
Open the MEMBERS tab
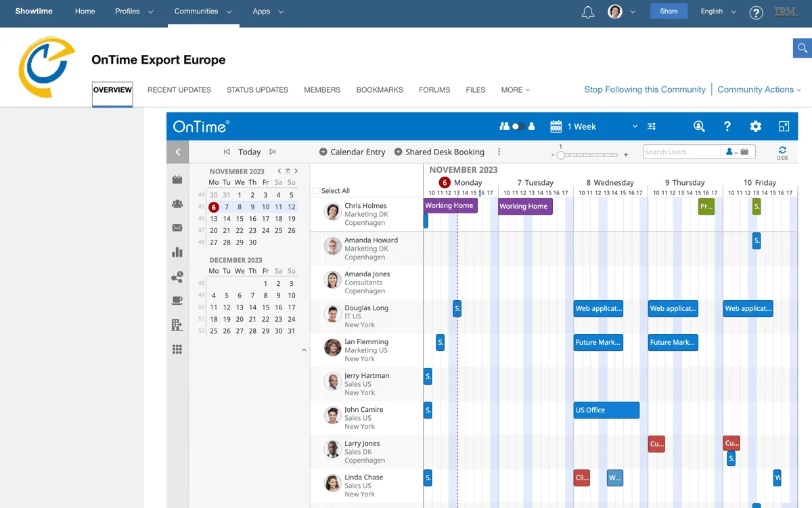pyautogui.click(x=322, y=90)
